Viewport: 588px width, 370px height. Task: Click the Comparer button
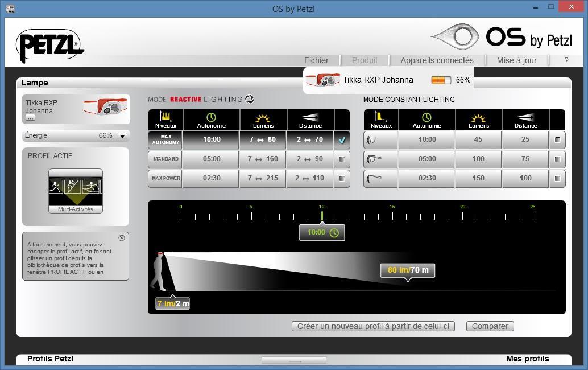click(x=490, y=327)
